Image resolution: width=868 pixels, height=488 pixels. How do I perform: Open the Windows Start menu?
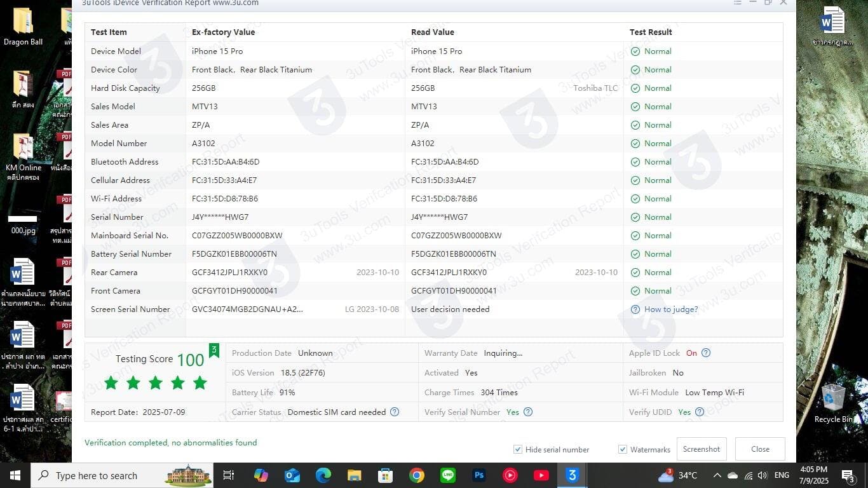15,475
